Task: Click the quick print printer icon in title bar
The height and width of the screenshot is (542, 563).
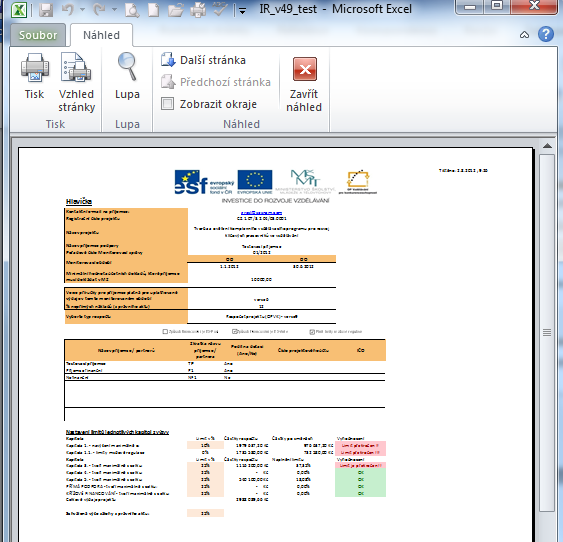Action: [198, 10]
